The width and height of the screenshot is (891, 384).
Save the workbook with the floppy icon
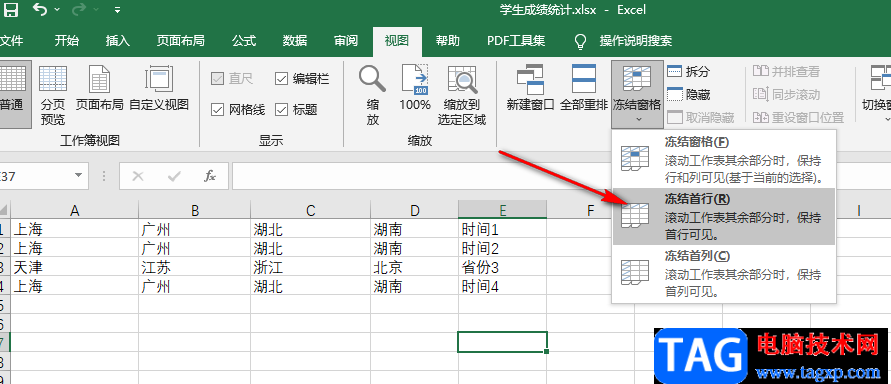11,10
